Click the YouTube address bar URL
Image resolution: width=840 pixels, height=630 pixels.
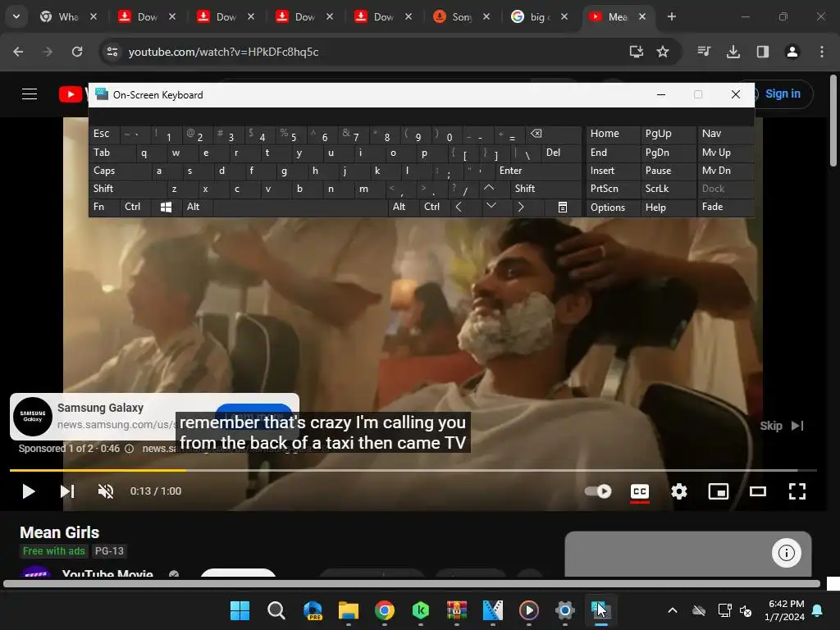(x=223, y=52)
